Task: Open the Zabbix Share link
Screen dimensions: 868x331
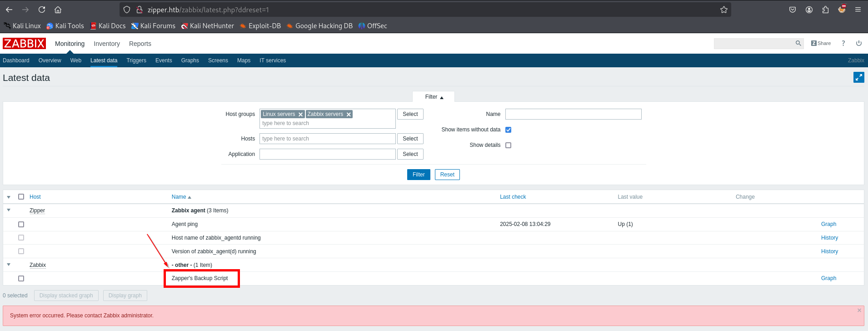Action: point(821,43)
